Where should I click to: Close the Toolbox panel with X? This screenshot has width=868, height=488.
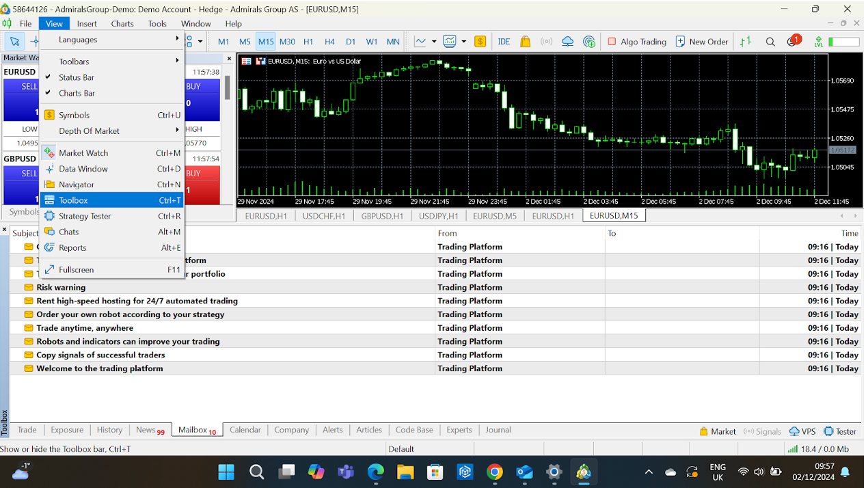[x=4, y=230]
